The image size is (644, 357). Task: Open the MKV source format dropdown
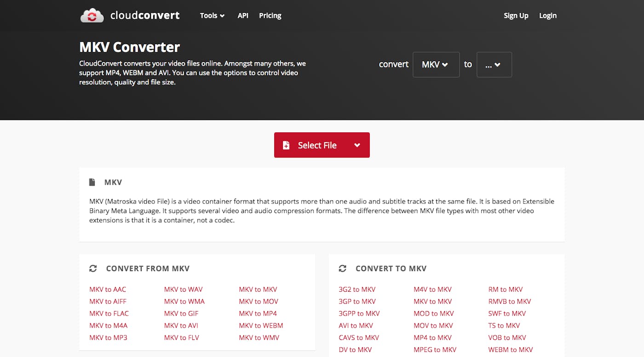[436, 65]
